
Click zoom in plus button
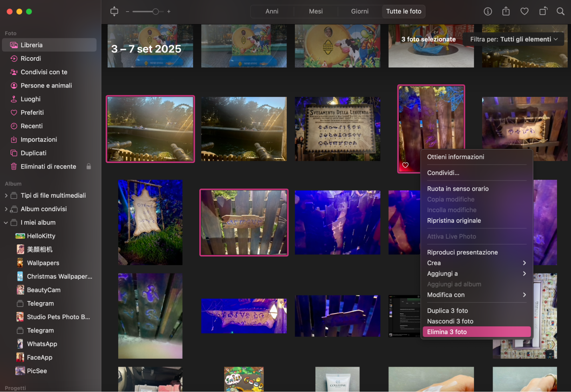169,12
